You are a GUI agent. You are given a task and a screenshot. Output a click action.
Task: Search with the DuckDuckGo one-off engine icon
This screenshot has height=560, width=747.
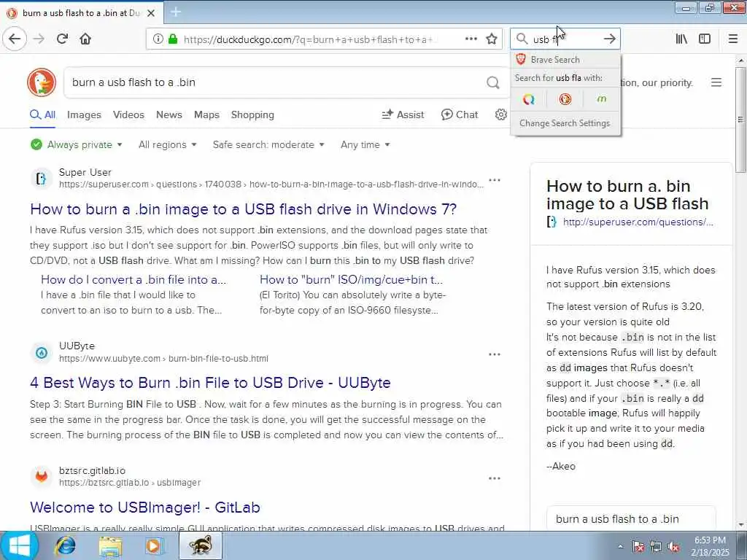(565, 99)
